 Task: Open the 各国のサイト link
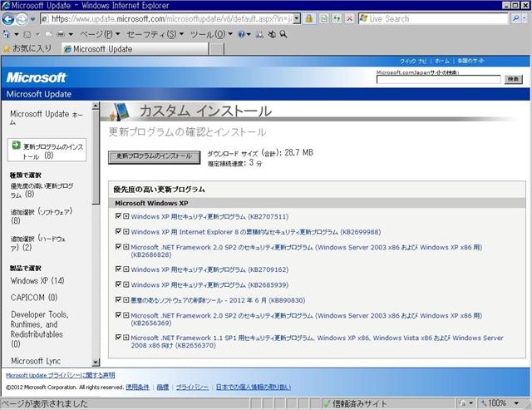click(x=470, y=61)
